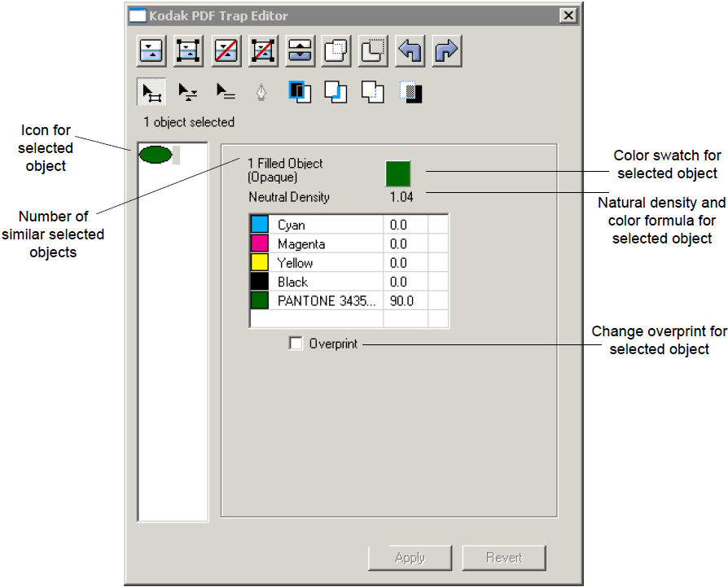Click the Apply button
The height and width of the screenshot is (587, 728).
pos(410,558)
